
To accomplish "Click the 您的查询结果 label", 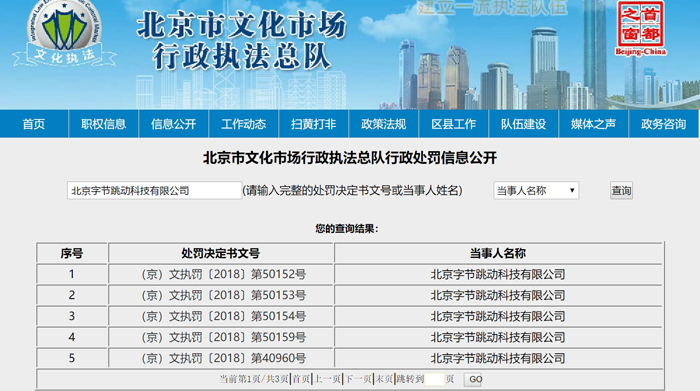I will [x=347, y=229].
